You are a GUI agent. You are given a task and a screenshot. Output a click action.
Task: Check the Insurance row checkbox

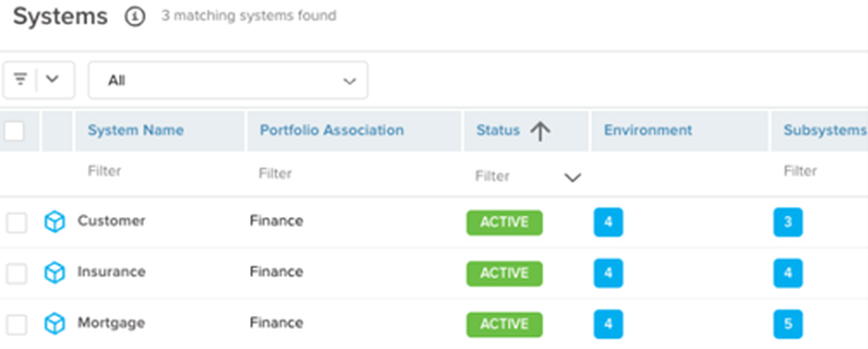[x=16, y=273]
